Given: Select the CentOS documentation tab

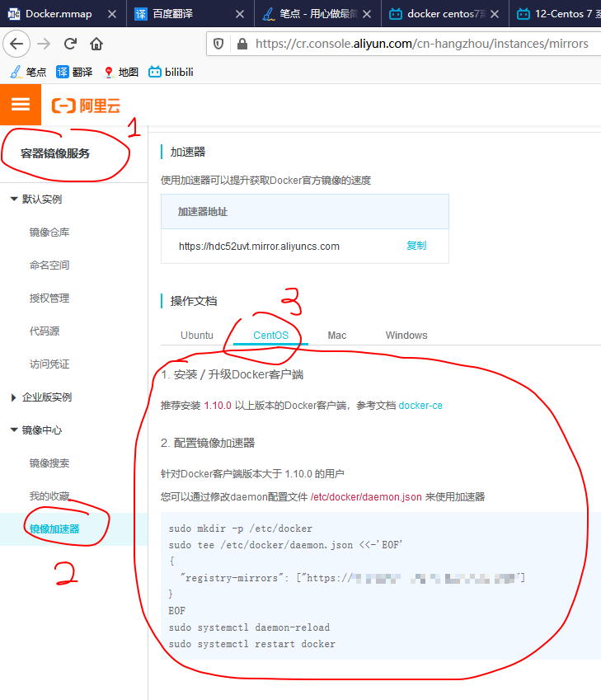Looking at the screenshot, I should tap(270, 336).
